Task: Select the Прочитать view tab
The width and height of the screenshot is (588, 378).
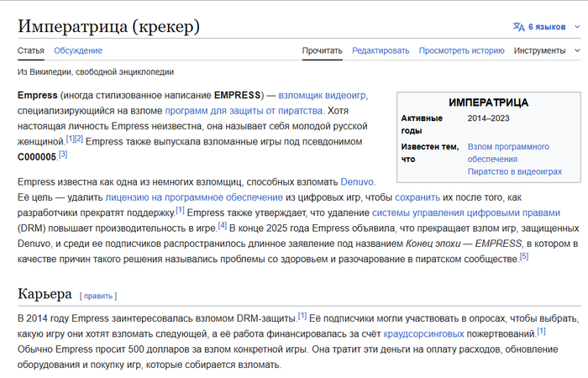Action: (322, 50)
